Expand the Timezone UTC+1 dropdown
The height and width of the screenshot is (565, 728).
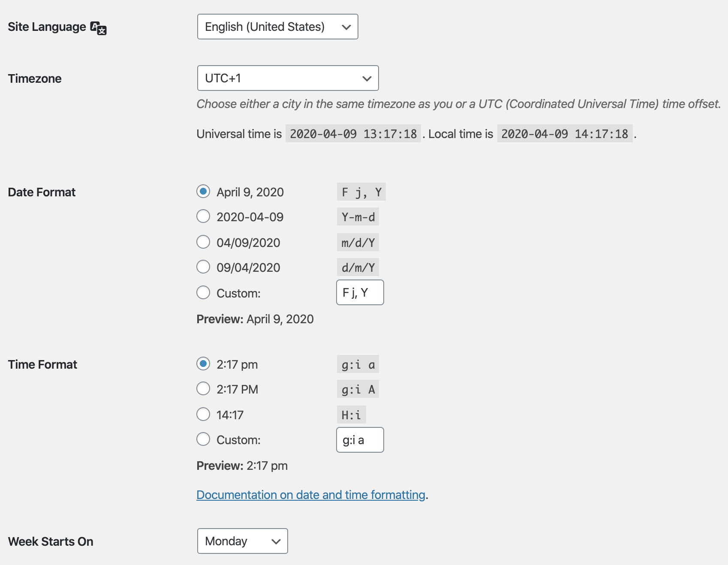(288, 78)
